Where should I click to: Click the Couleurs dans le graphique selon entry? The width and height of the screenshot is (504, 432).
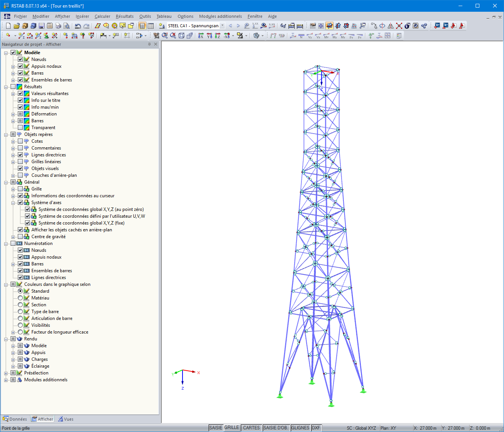[x=57, y=284]
